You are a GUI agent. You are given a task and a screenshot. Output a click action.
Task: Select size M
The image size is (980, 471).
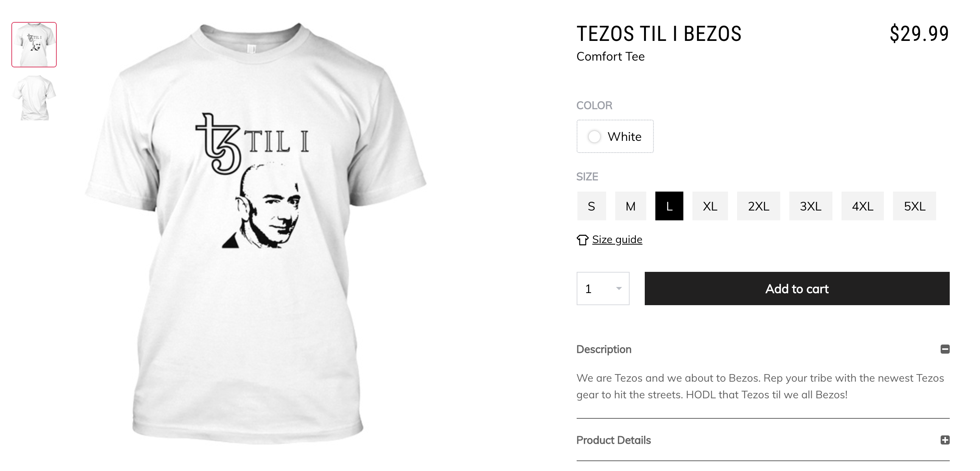click(x=631, y=206)
